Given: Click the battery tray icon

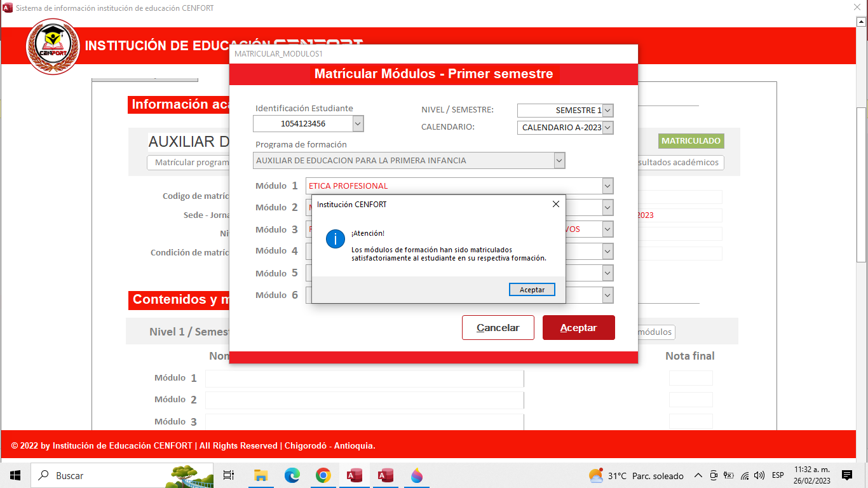Looking at the screenshot, I should pyautogui.click(x=729, y=475).
